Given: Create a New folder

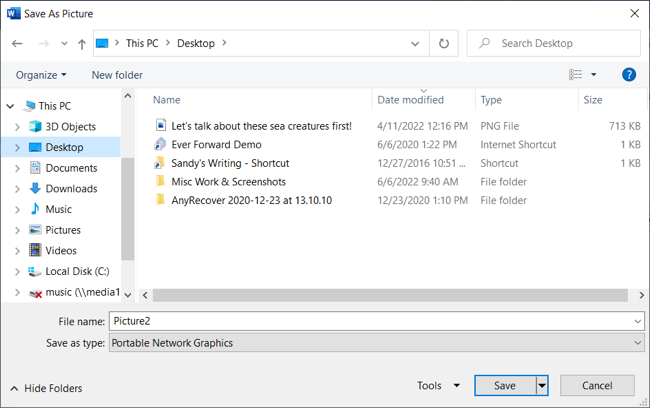Looking at the screenshot, I should (x=117, y=75).
